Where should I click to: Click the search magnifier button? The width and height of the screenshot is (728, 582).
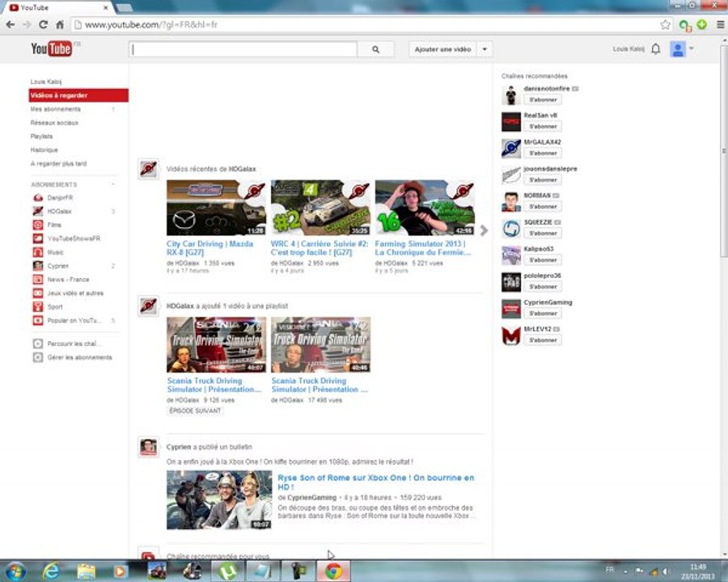pos(375,49)
